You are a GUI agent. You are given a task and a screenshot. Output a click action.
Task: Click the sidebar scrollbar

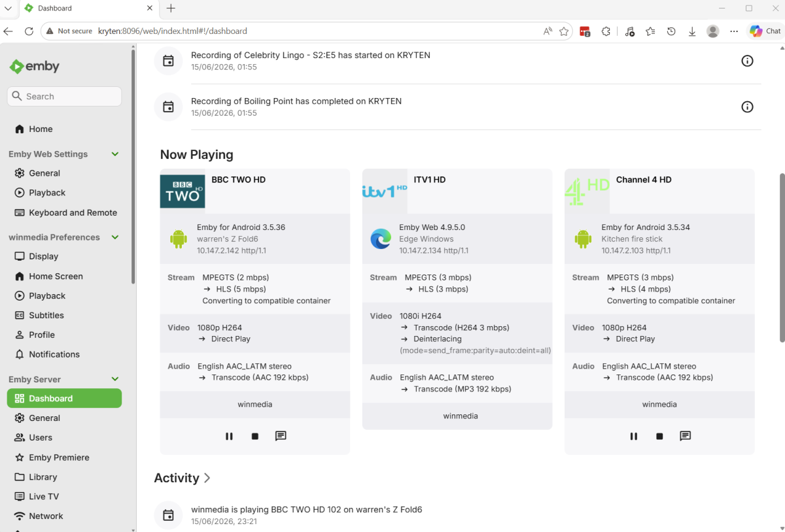133,167
